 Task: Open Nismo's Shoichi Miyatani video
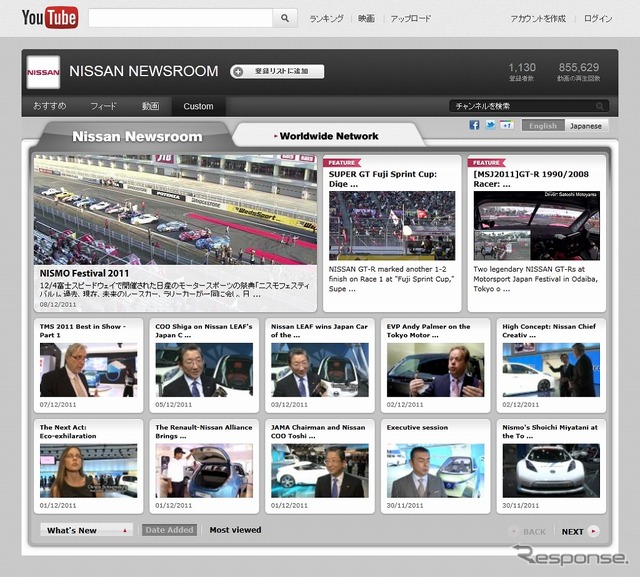pos(551,470)
